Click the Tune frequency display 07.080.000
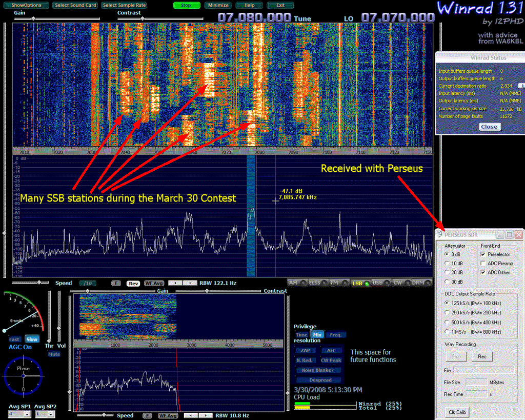This screenshot has width=525, height=420. tap(254, 17)
